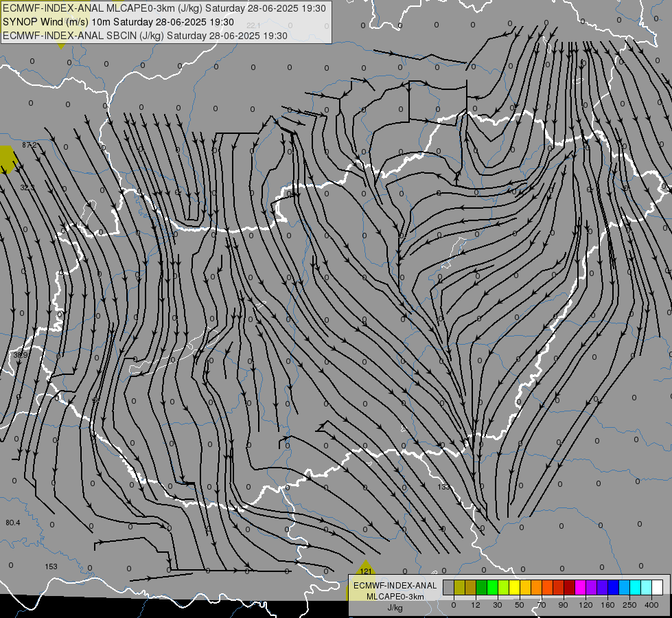
Task: Pick the dark red legend swatch
Action: [570, 587]
